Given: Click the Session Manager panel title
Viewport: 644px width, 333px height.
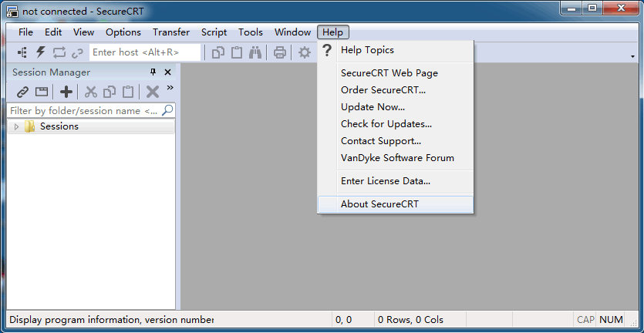Looking at the screenshot, I should coord(51,72).
